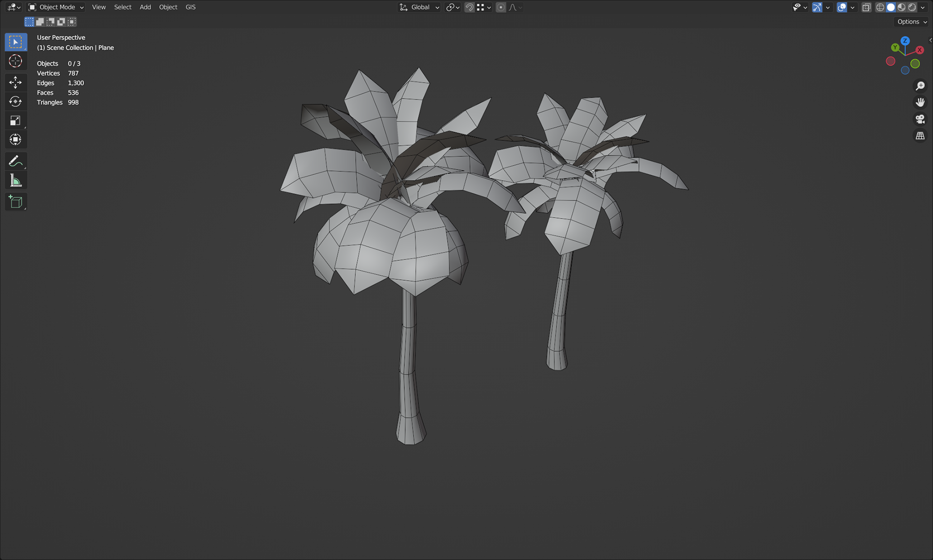This screenshot has width=933, height=560.
Task: Pick the Scale tool
Action: click(x=15, y=120)
